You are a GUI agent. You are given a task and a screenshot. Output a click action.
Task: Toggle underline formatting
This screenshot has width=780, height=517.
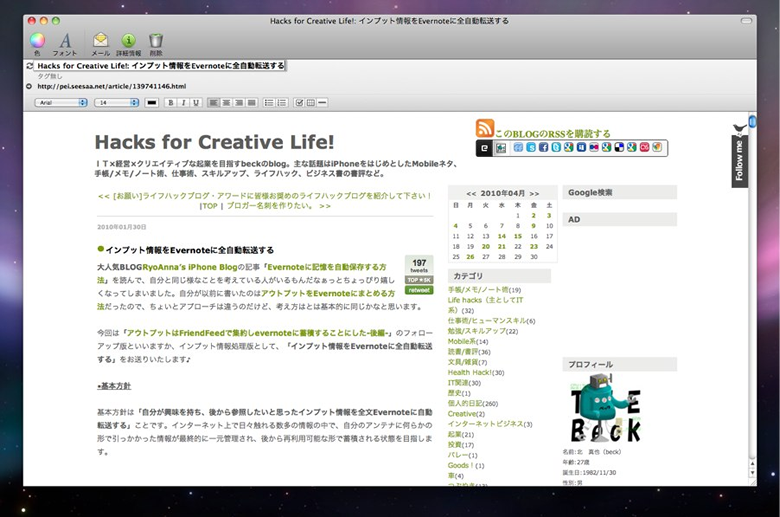click(x=196, y=103)
